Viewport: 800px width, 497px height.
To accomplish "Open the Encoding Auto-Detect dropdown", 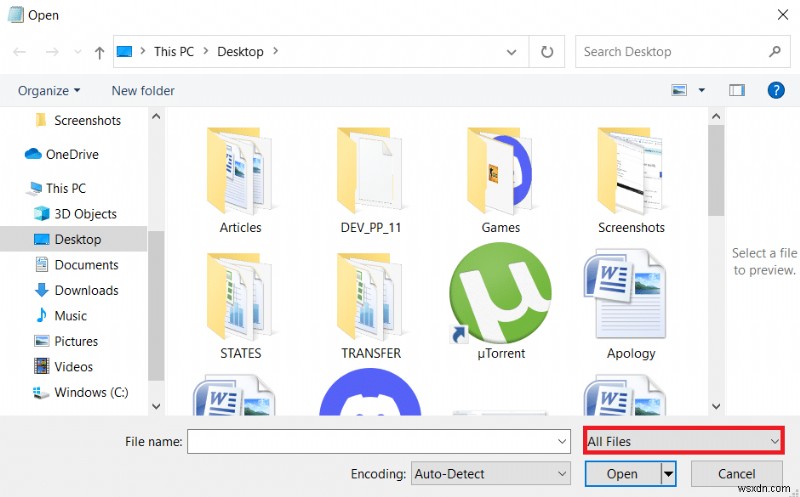I will [490, 473].
